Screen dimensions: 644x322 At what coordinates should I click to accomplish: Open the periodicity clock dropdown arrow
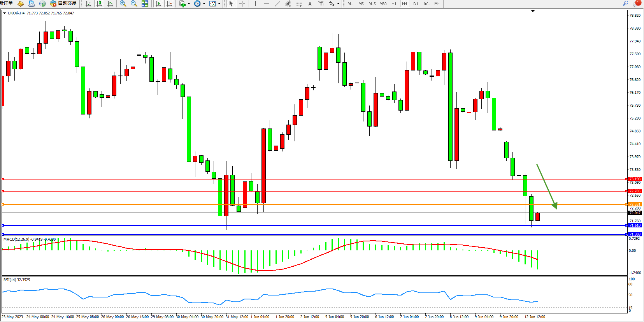204,4
